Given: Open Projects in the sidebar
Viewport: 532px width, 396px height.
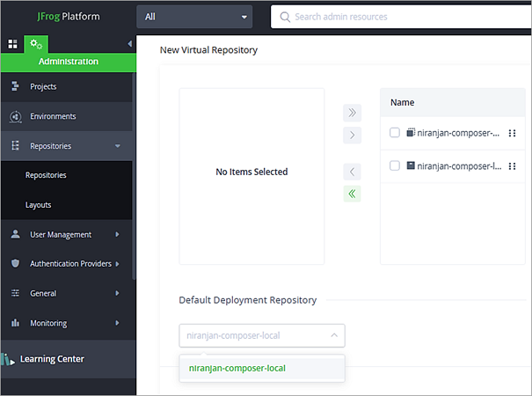Looking at the screenshot, I should coord(43,86).
